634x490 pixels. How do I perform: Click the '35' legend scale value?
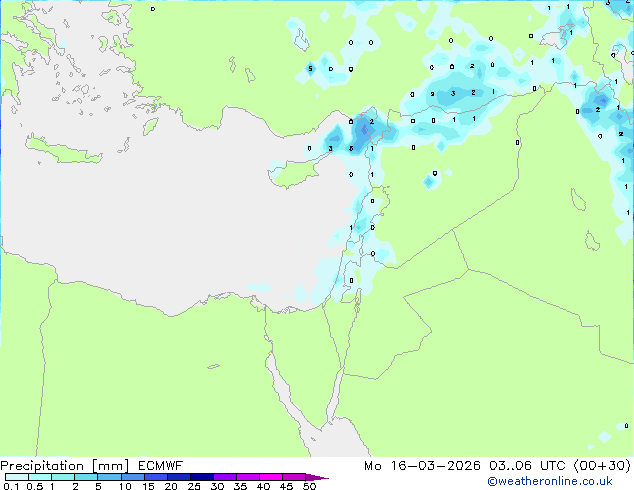pos(240,486)
